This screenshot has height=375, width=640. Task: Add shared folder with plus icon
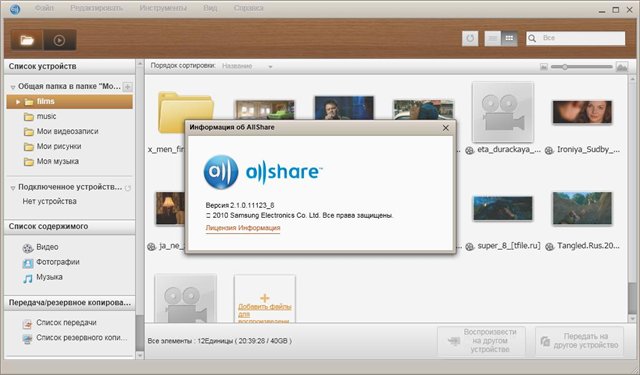127,87
